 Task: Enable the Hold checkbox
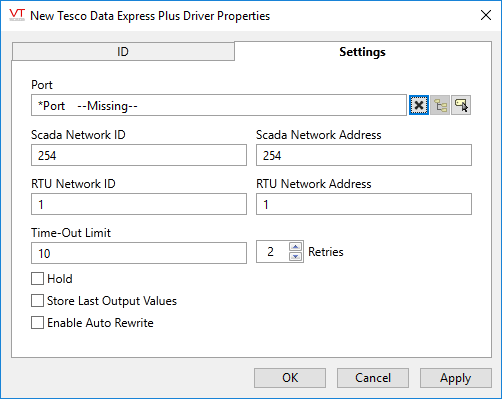coord(37,279)
